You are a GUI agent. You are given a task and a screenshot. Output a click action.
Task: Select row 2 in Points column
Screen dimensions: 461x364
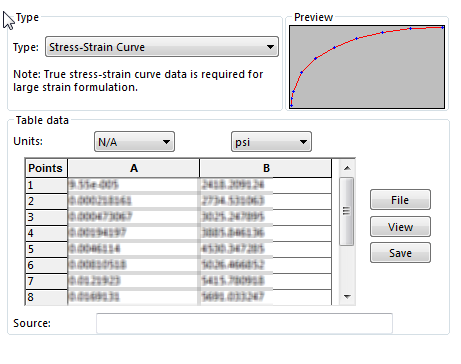[46, 201]
